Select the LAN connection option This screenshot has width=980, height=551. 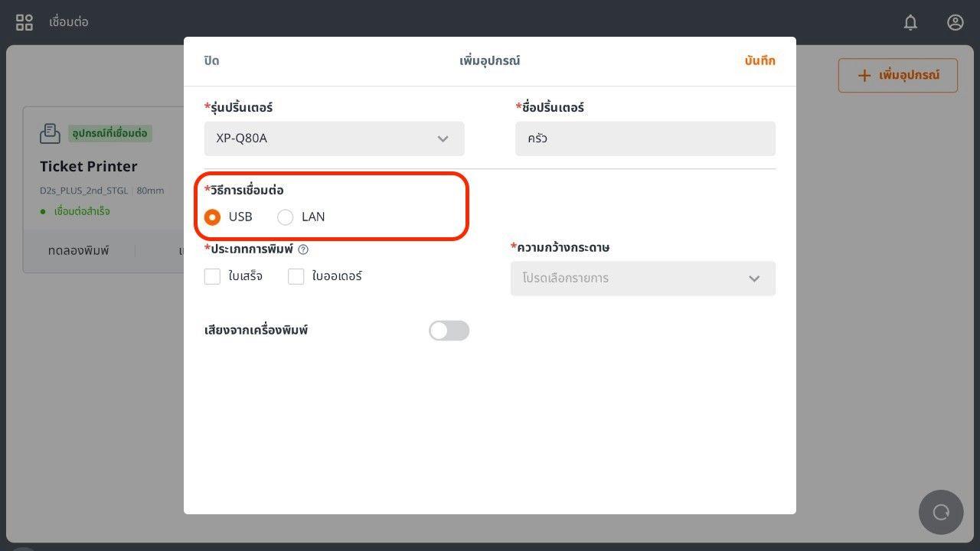(286, 217)
